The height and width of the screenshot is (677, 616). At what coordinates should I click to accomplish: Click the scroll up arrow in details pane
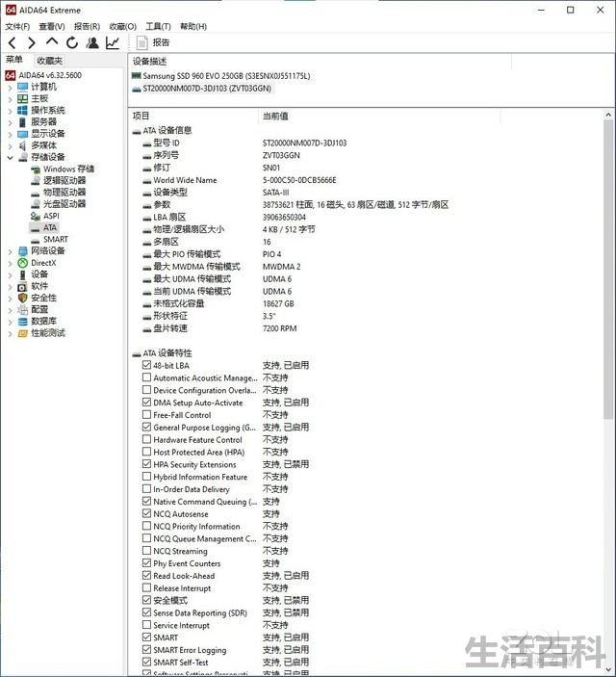tap(608, 115)
